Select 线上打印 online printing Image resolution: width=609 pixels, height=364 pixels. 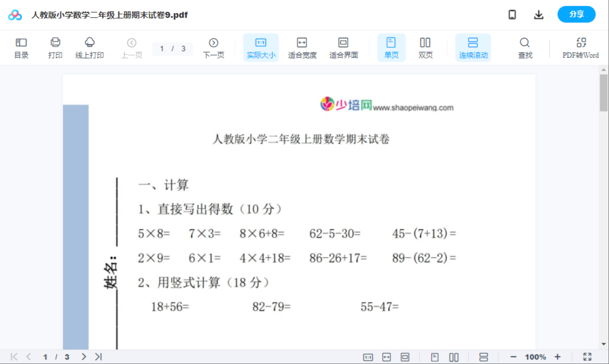point(89,47)
